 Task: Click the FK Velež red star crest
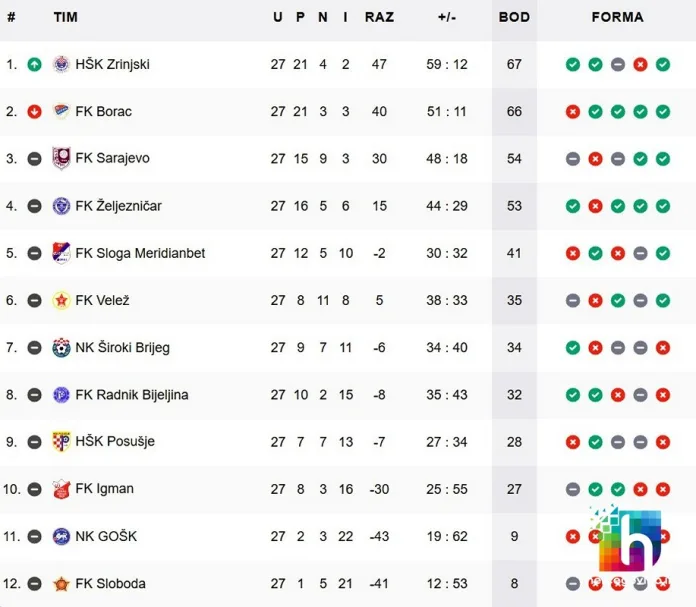pos(61,301)
